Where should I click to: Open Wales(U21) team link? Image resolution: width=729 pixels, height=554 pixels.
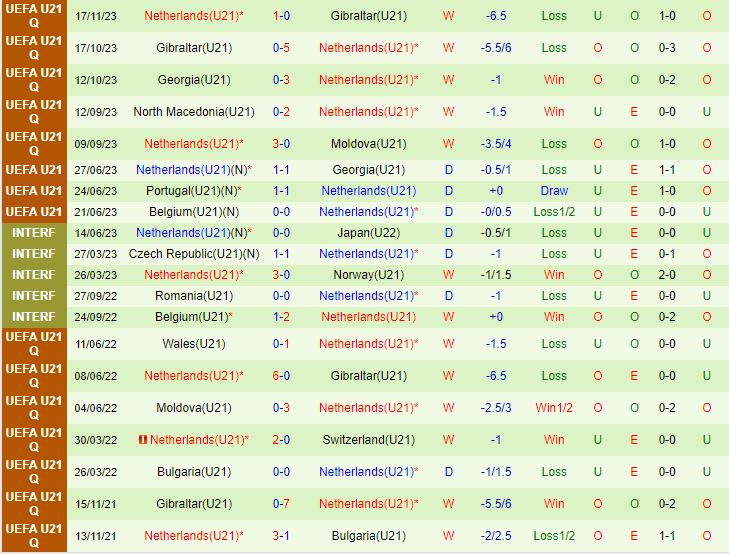(x=194, y=344)
